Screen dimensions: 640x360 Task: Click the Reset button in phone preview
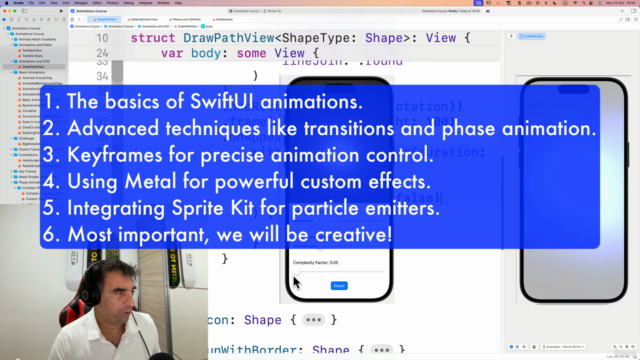(339, 286)
